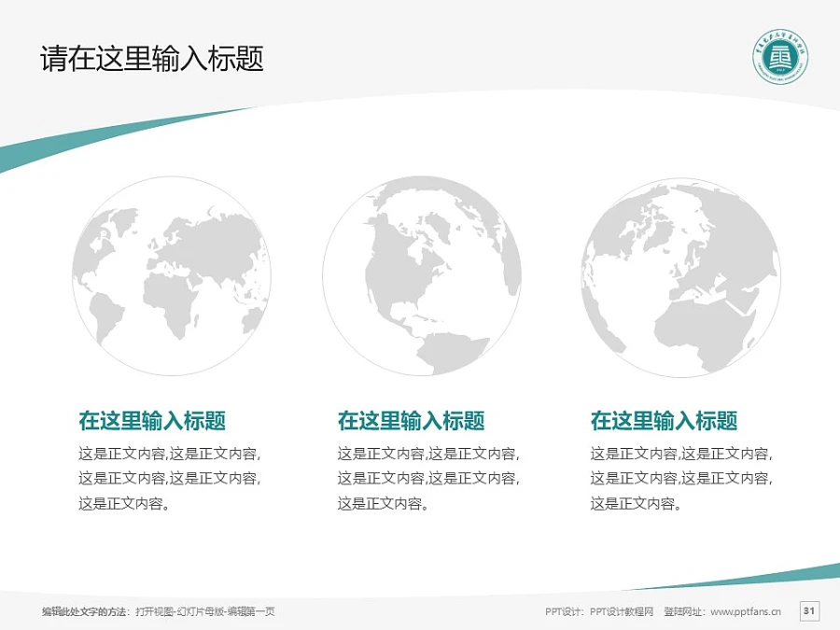Click the main title 请在这里输入标题
The image size is (840, 630).
152,60
